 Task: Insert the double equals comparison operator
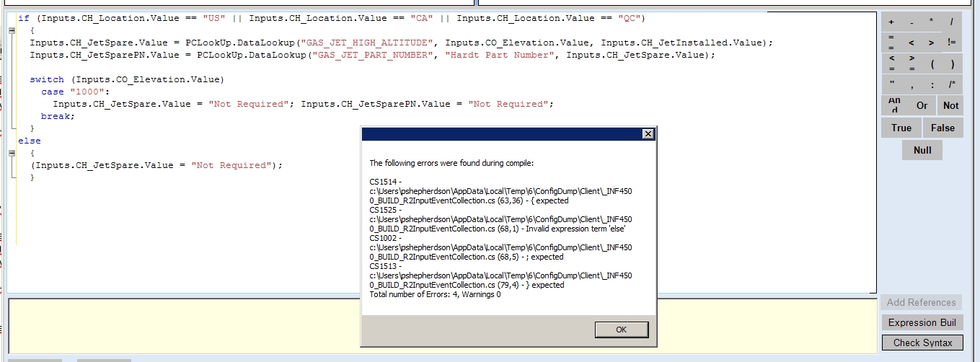(891, 43)
